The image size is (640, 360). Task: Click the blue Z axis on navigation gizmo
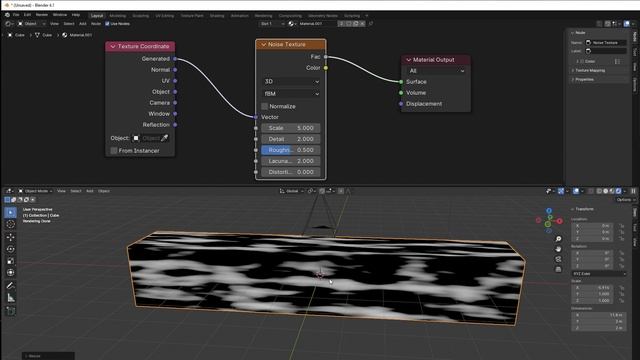tap(549, 211)
